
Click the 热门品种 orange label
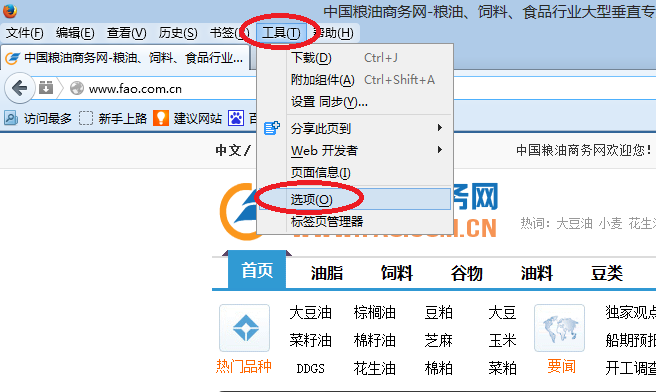pyautogui.click(x=244, y=366)
